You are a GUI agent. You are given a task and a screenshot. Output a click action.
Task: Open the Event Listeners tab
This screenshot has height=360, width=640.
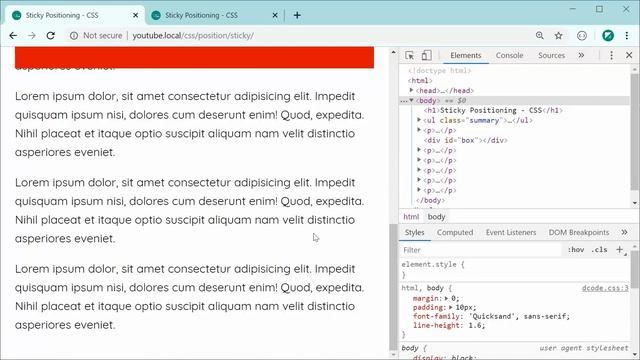coord(511,232)
